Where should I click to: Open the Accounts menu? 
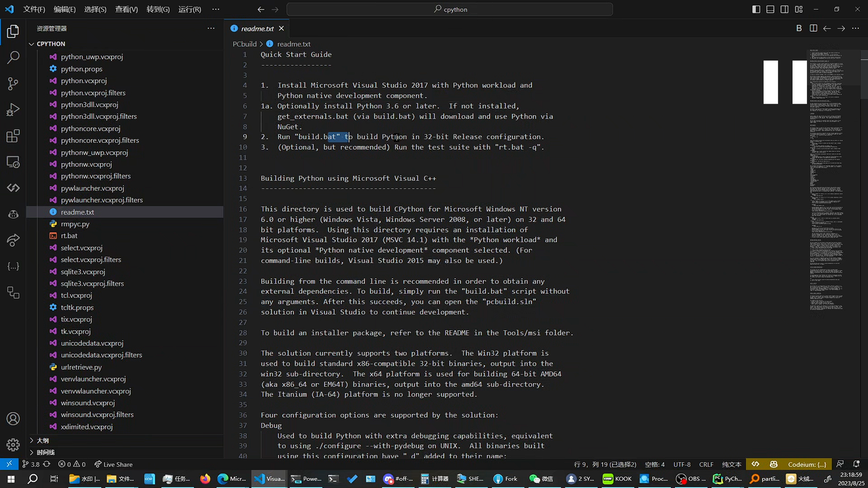coord(13,419)
